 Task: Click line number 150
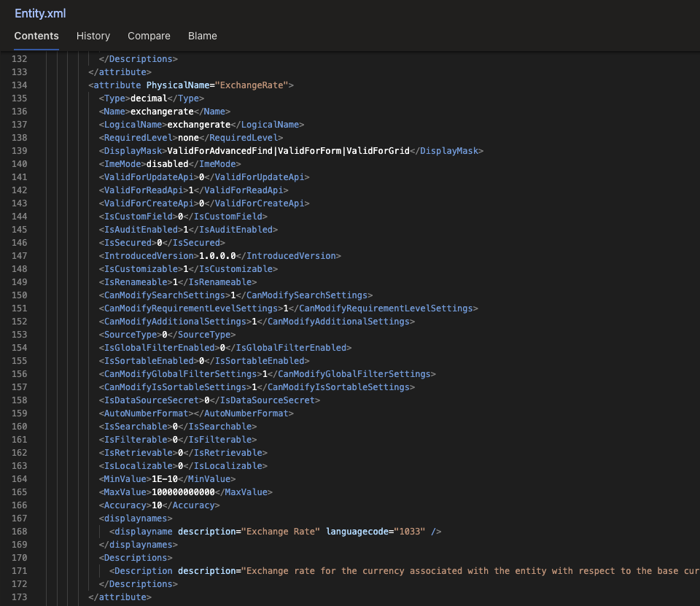click(x=19, y=295)
